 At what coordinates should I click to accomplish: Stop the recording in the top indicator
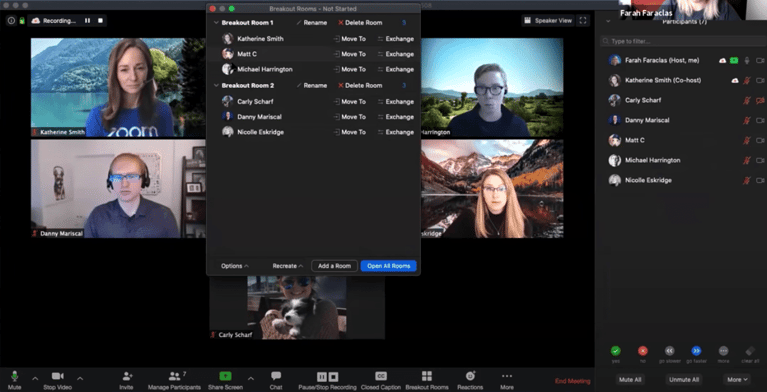pos(100,21)
